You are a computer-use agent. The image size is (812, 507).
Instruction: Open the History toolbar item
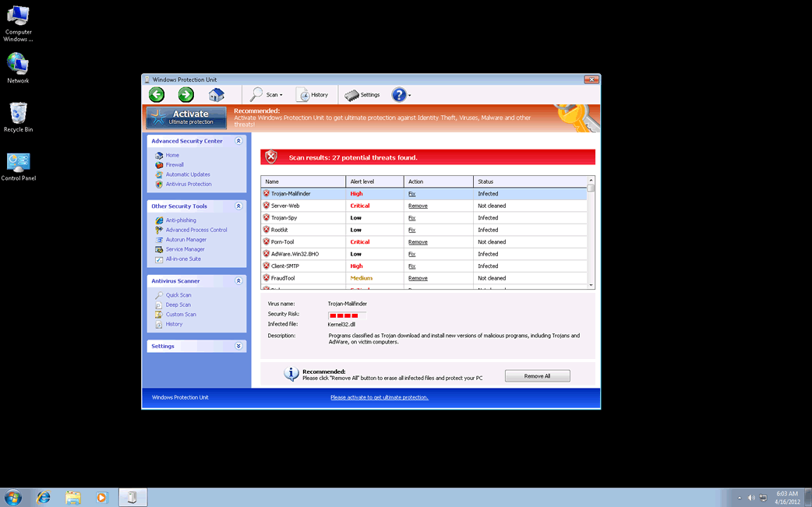[312, 95]
